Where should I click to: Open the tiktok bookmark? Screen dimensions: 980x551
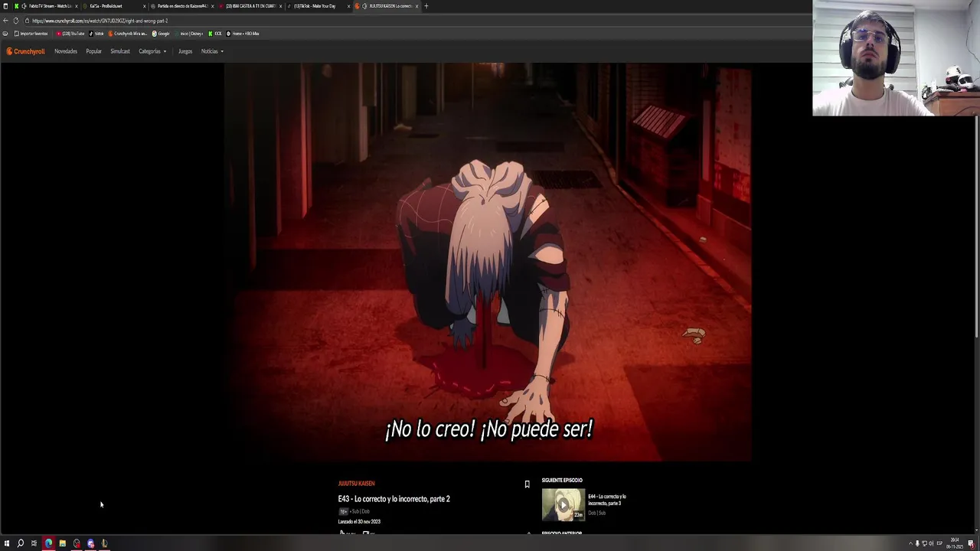[x=96, y=34]
